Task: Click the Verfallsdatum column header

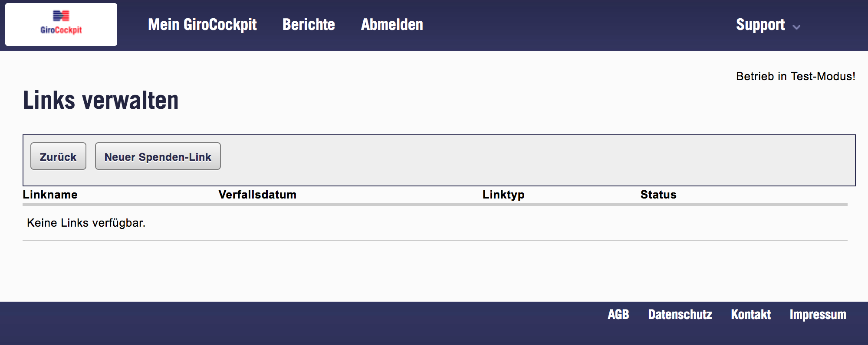Action: 257,195
